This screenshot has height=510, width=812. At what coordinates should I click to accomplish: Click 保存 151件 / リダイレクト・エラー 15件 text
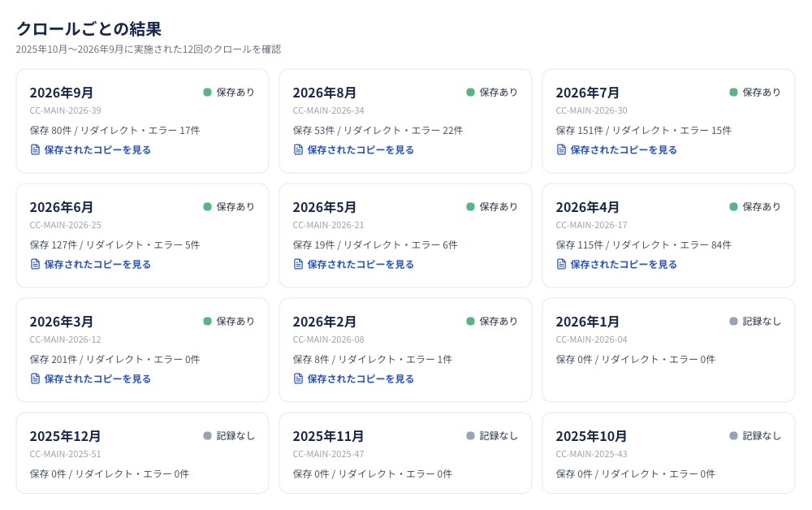point(644,130)
